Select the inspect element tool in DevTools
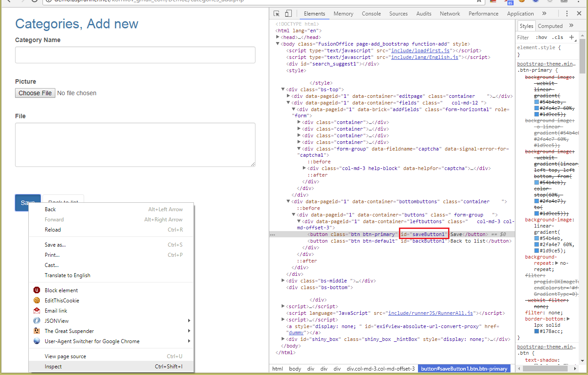 tap(277, 14)
